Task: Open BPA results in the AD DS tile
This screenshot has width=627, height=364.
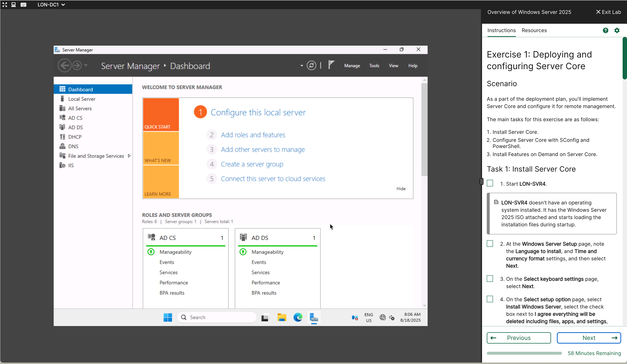Action: [x=264, y=293]
